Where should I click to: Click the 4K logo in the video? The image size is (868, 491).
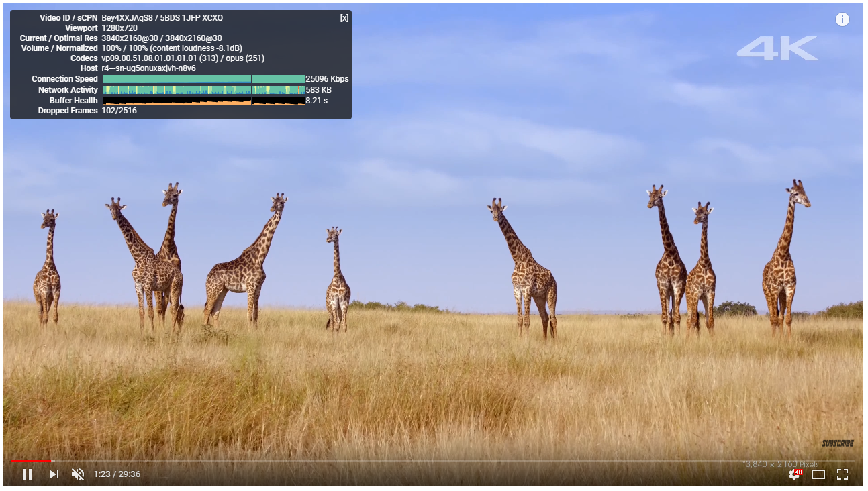(777, 48)
